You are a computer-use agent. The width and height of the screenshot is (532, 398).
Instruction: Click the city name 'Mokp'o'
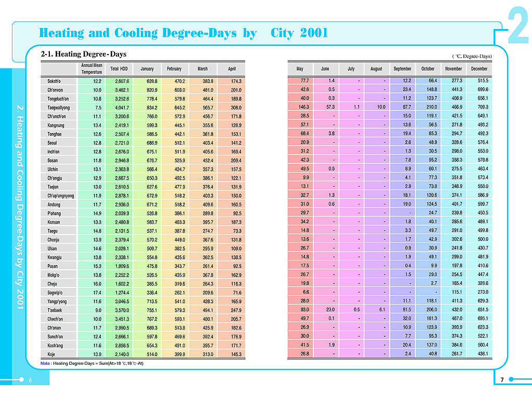(54, 275)
